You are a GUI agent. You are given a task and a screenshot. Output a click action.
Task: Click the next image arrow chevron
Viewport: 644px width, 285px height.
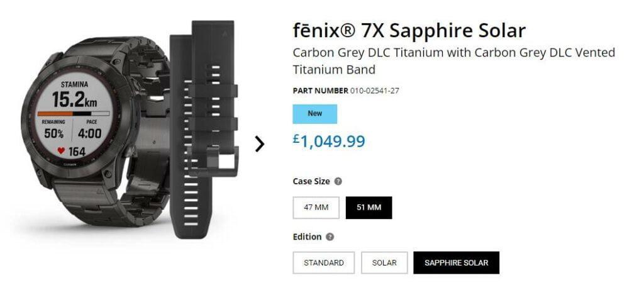click(x=259, y=144)
